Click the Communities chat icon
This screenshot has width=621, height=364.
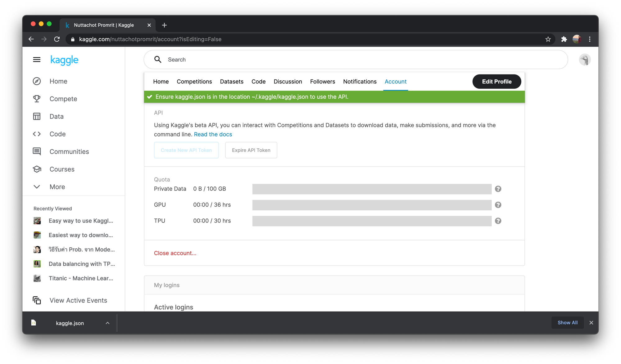(37, 151)
